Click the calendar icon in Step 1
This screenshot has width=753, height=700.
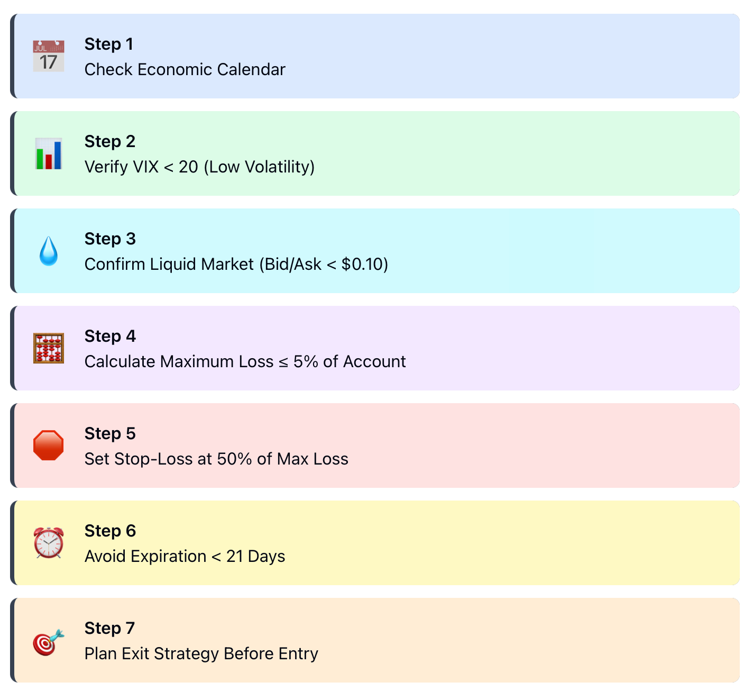point(49,56)
